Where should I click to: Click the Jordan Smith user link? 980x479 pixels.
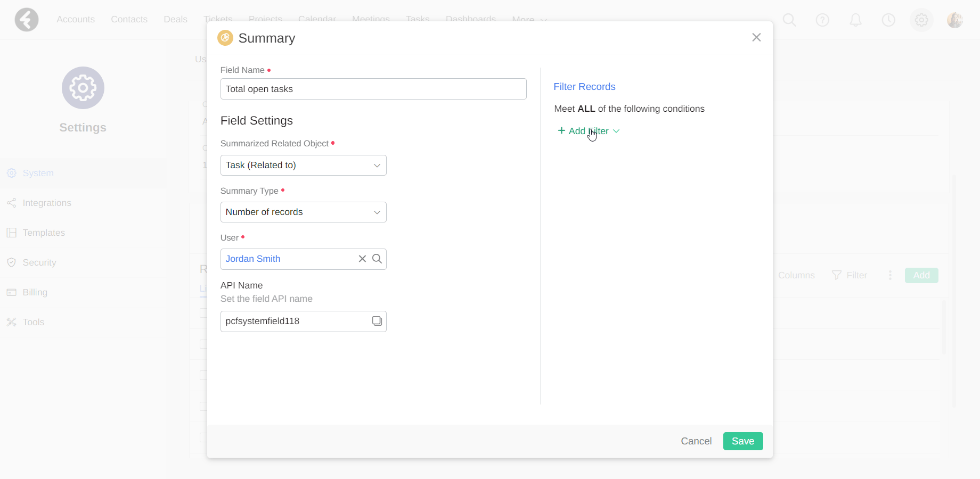pyautogui.click(x=253, y=259)
